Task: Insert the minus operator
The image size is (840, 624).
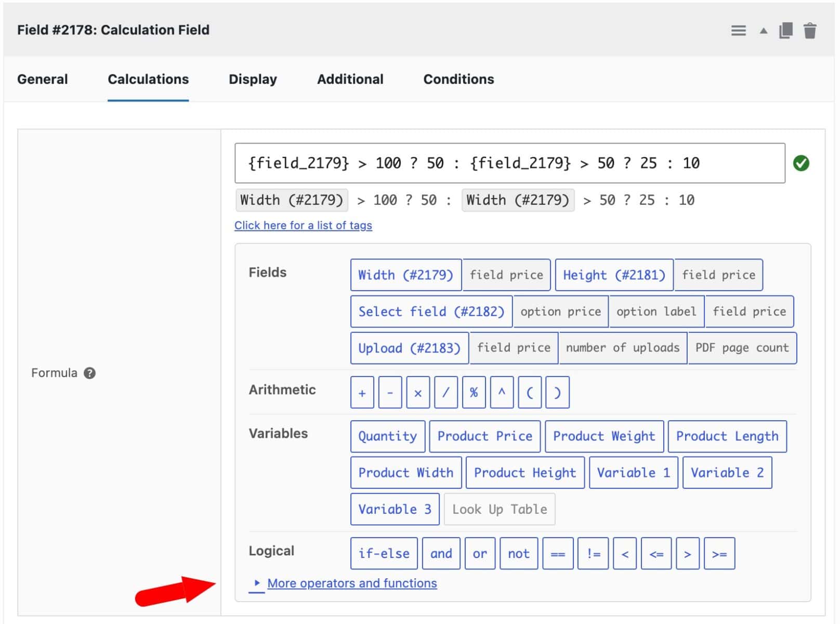Action: pyautogui.click(x=390, y=393)
